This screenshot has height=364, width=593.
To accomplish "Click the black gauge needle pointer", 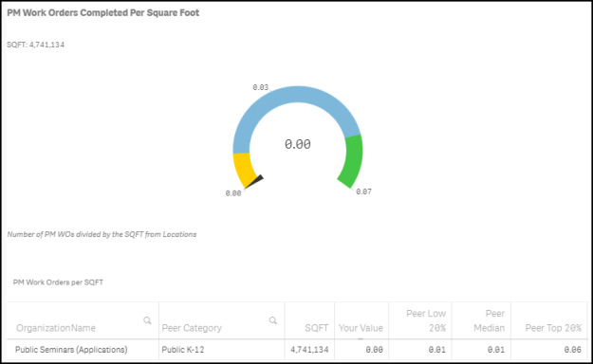I will click(x=254, y=181).
